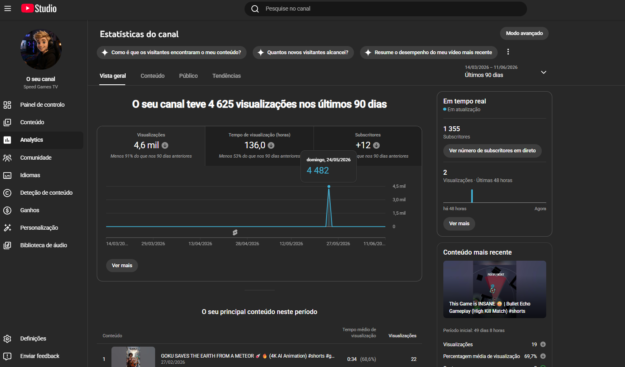This screenshot has width=625, height=367.
Task: Focus the 'Pesquise no canal' search field
Action: tap(385, 9)
